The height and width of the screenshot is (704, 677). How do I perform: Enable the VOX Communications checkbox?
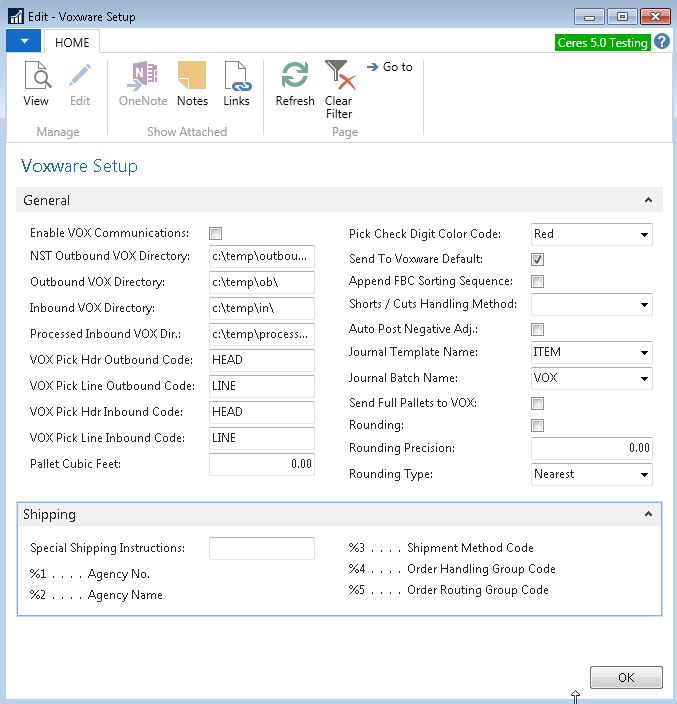pyautogui.click(x=216, y=234)
